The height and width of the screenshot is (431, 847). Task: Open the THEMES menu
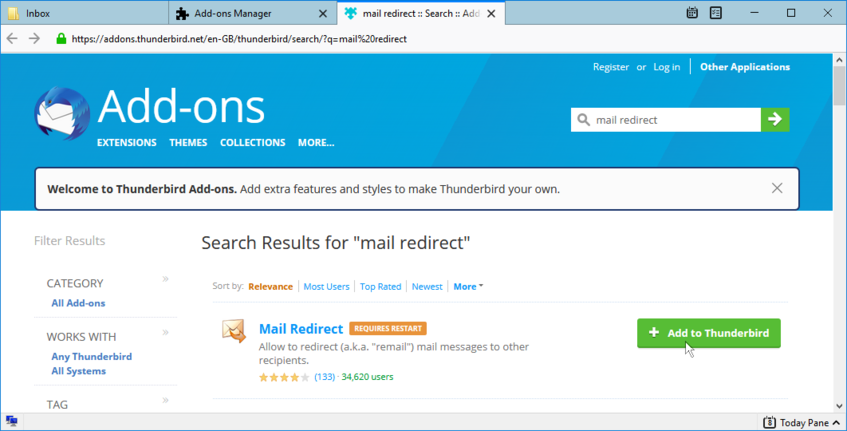pyautogui.click(x=188, y=143)
